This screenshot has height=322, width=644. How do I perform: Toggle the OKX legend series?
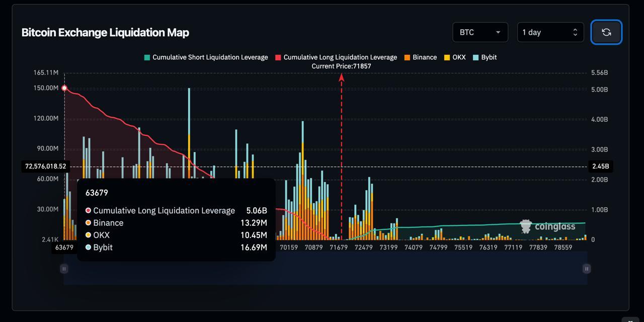click(x=455, y=57)
